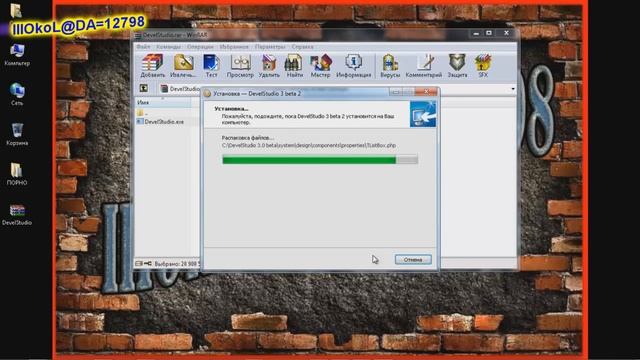The height and width of the screenshot is (360, 640).
Task: Minimize the WinRAR window
Action: 476,33
